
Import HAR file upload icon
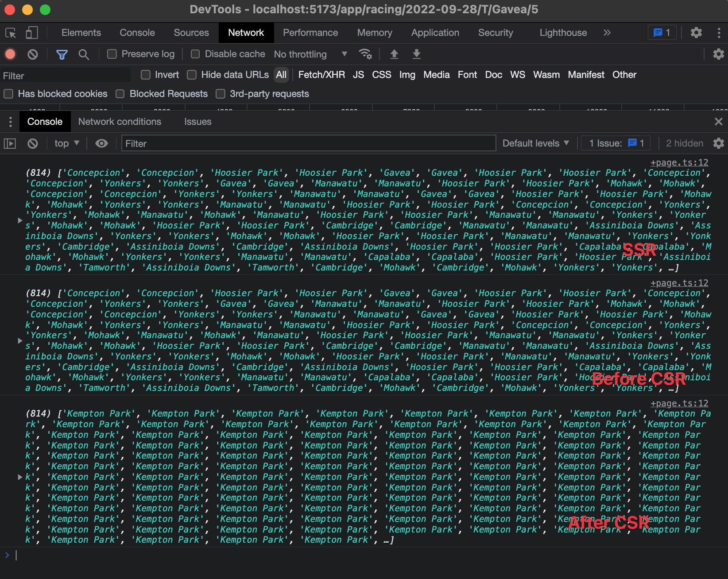tap(394, 54)
